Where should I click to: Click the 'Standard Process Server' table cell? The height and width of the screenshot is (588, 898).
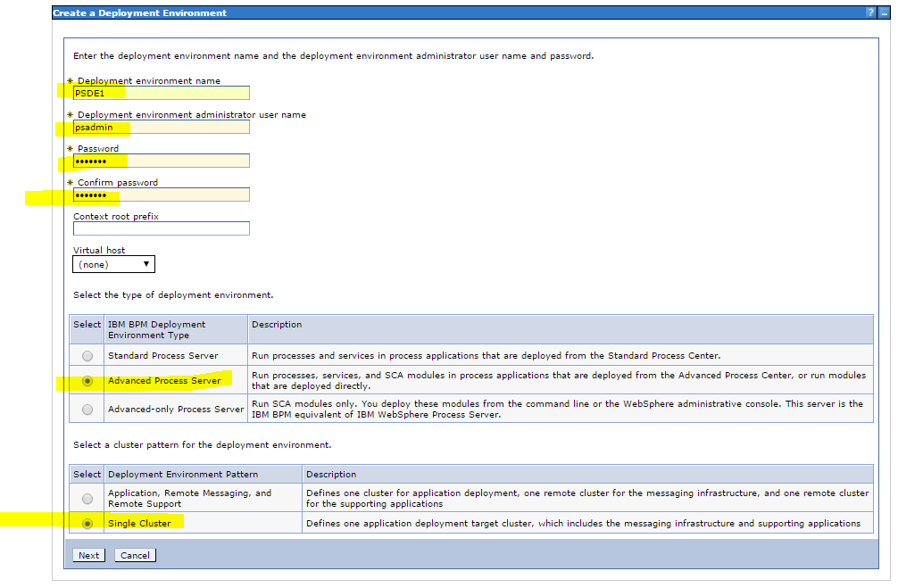[176, 355]
